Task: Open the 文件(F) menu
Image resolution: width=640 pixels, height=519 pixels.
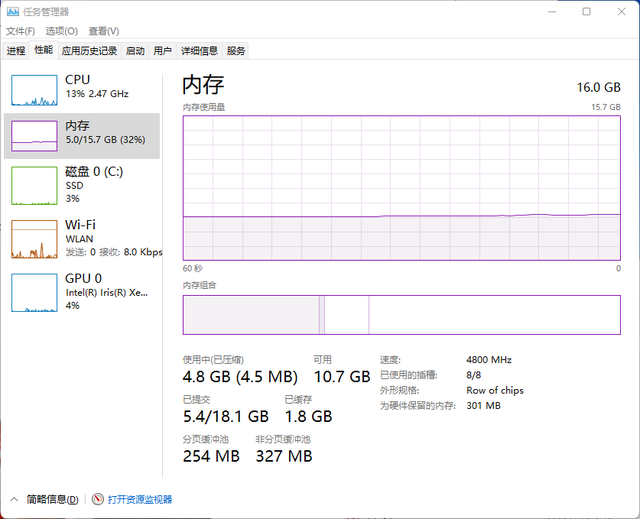Action: click(20, 31)
